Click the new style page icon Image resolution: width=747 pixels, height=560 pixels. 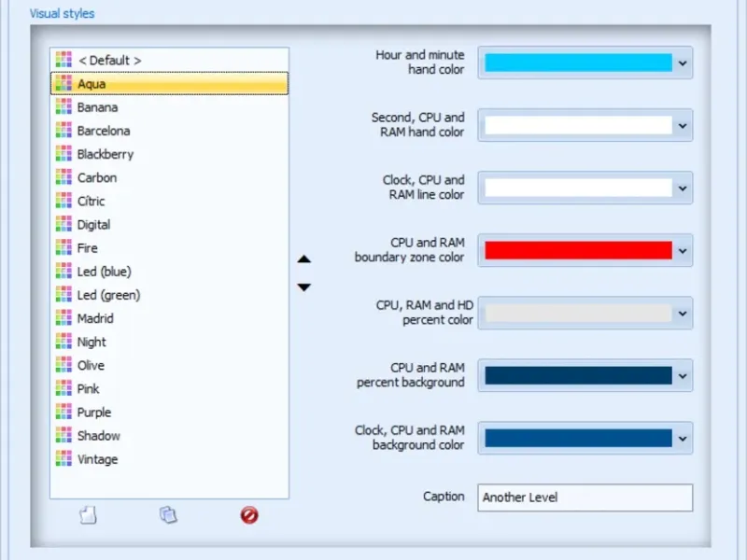[88, 515]
